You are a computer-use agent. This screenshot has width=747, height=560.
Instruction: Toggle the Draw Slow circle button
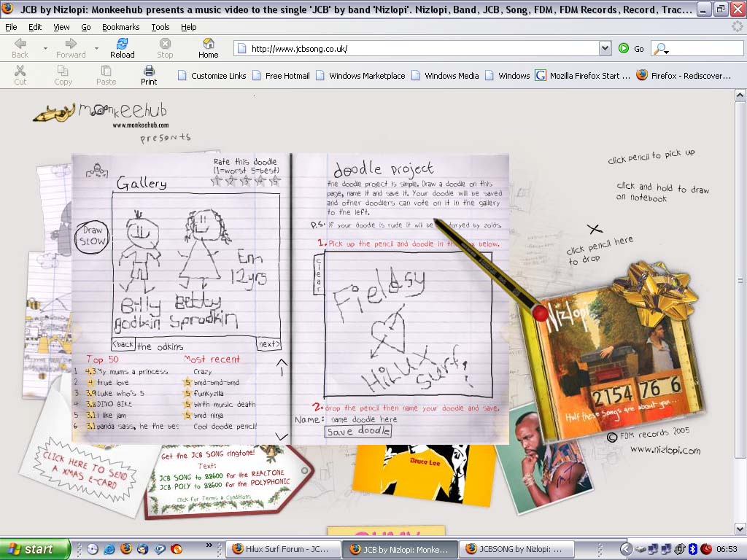click(92, 237)
